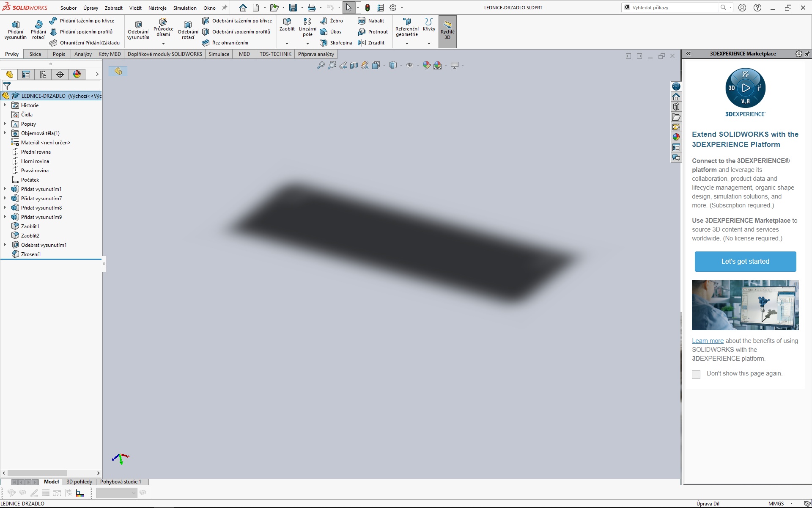Switch to the Analýzy tab
Screen dimensions: 812x508
(83, 54)
